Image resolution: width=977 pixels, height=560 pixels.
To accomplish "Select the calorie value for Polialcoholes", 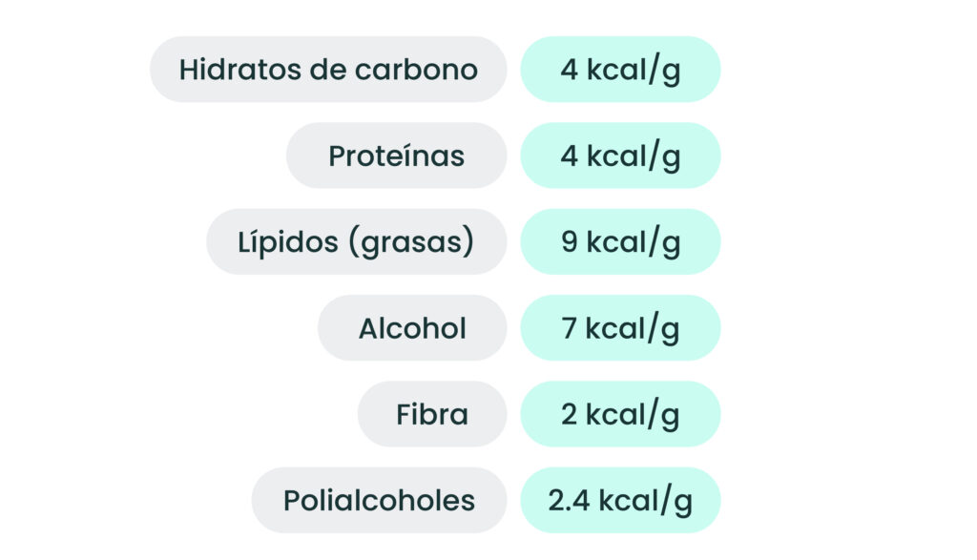I will (x=620, y=500).
